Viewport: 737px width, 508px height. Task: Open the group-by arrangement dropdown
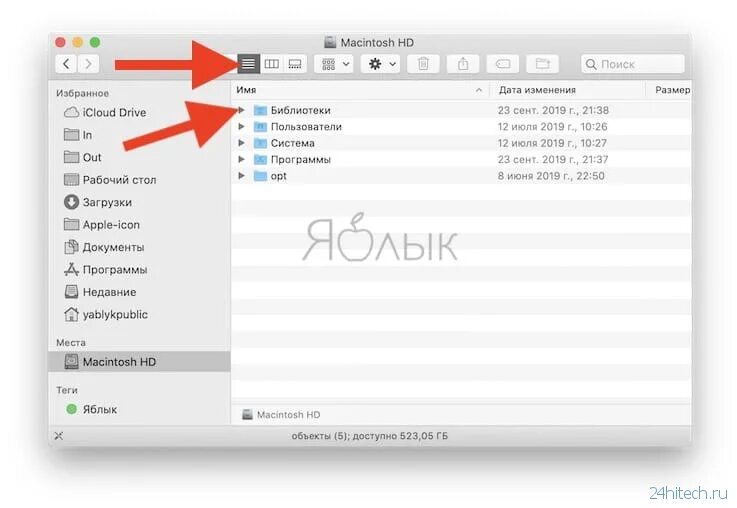334,64
